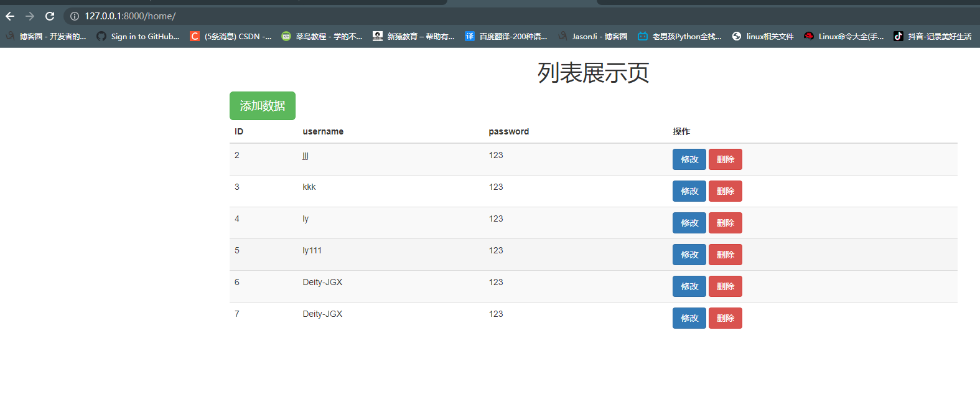Click the 抖音 TikTok favicon

point(898,37)
